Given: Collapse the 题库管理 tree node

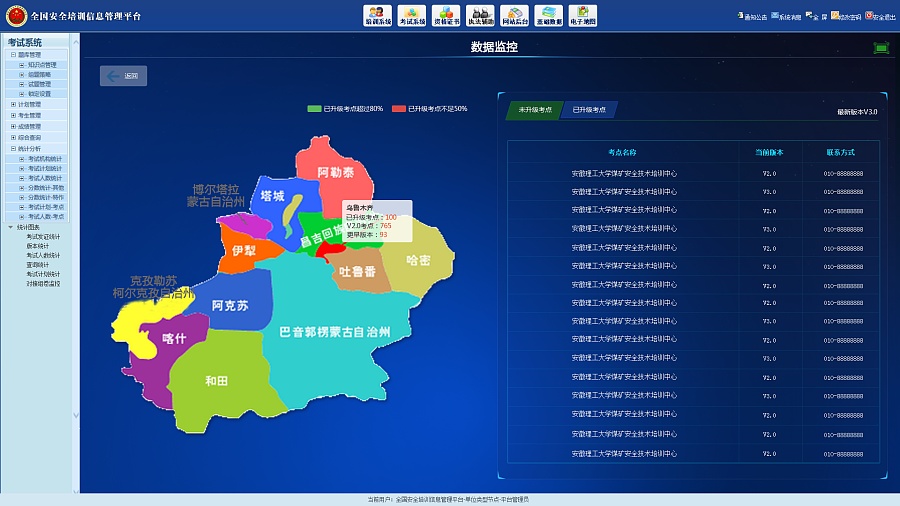Looking at the screenshot, I should [13, 55].
